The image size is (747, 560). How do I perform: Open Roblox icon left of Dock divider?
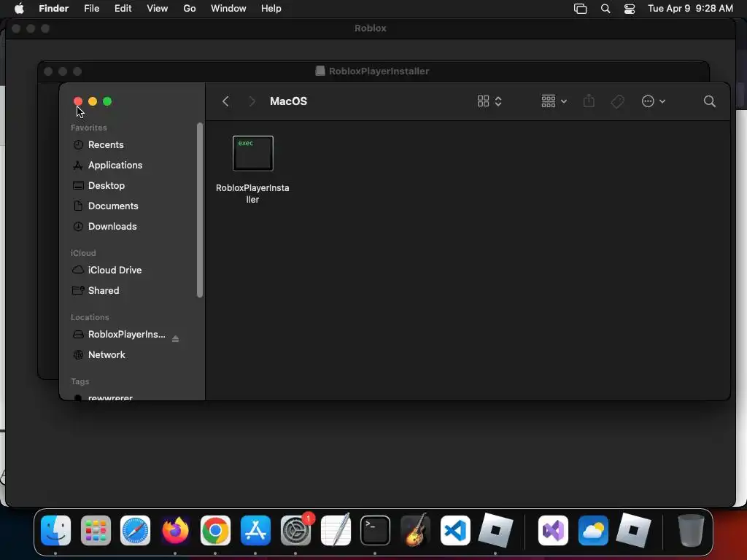pos(495,531)
